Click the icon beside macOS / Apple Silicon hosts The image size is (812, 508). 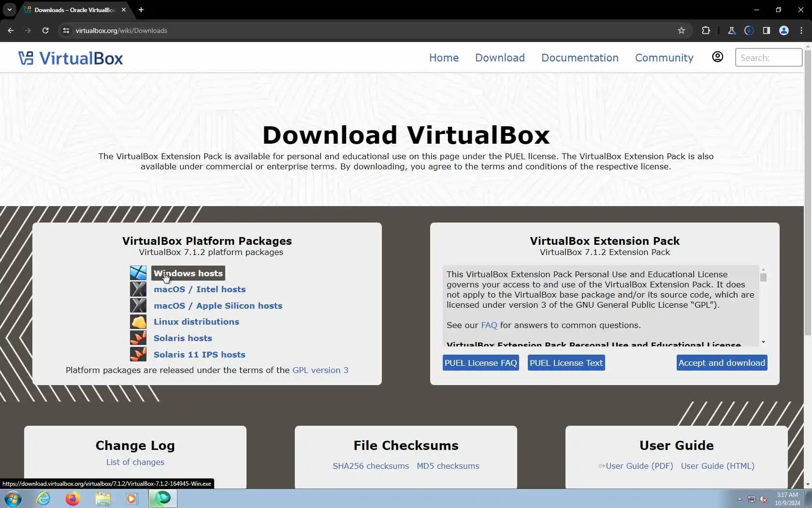point(138,305)
